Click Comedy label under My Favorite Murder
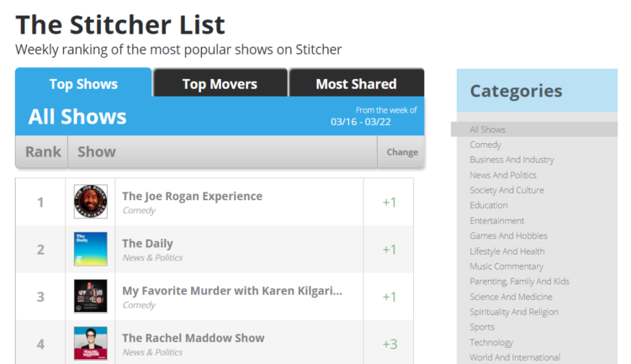Viewport: 631px width, 364px height. 139,305
